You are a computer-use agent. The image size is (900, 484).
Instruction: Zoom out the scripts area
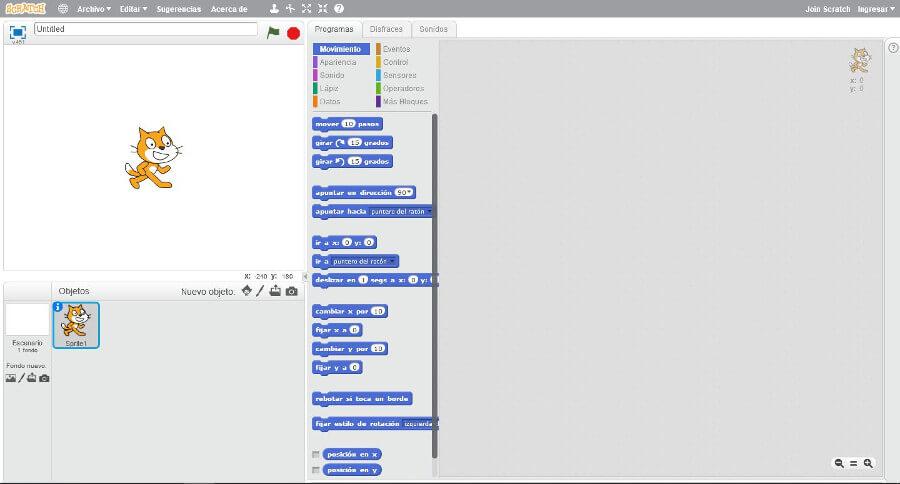[839, 463]
